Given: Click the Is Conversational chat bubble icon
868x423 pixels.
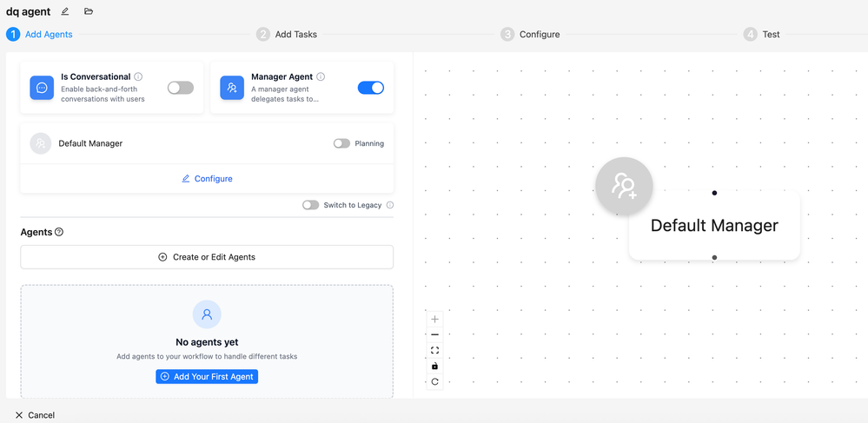Looking at the screenshot, I should [x=42, y=88].
